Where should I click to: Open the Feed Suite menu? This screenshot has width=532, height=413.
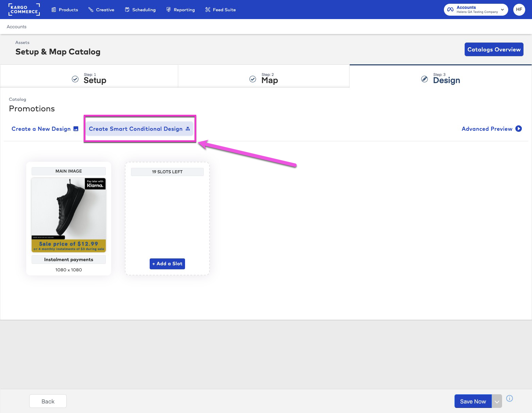220,10
